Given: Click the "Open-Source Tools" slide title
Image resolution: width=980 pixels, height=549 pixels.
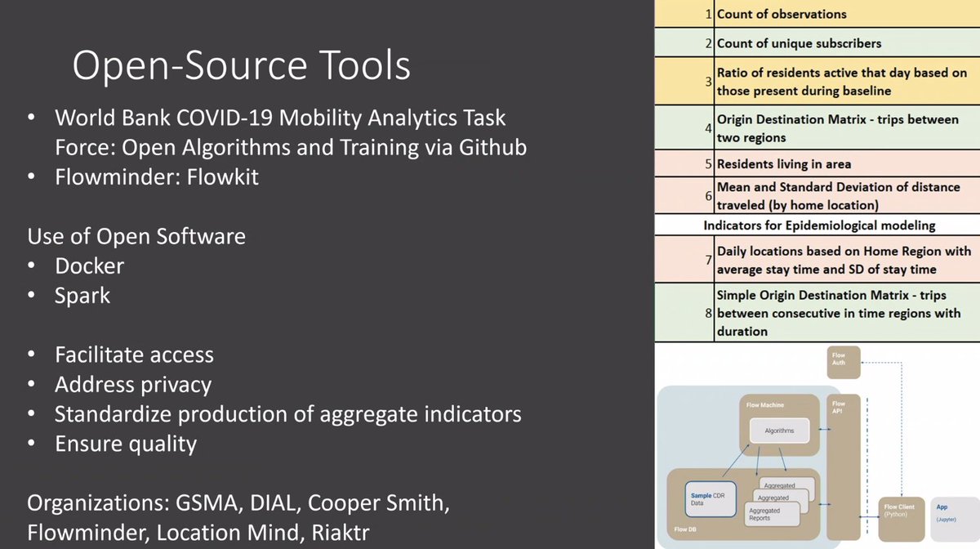Looking at the screenshot, I should click(241, 66).
